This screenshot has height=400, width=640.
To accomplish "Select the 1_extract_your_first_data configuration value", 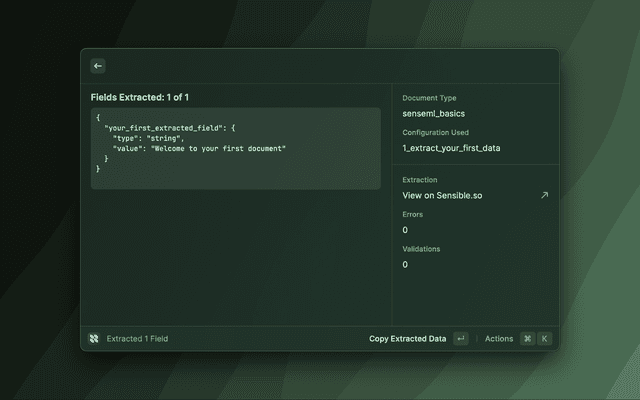I will coord(451,148).
